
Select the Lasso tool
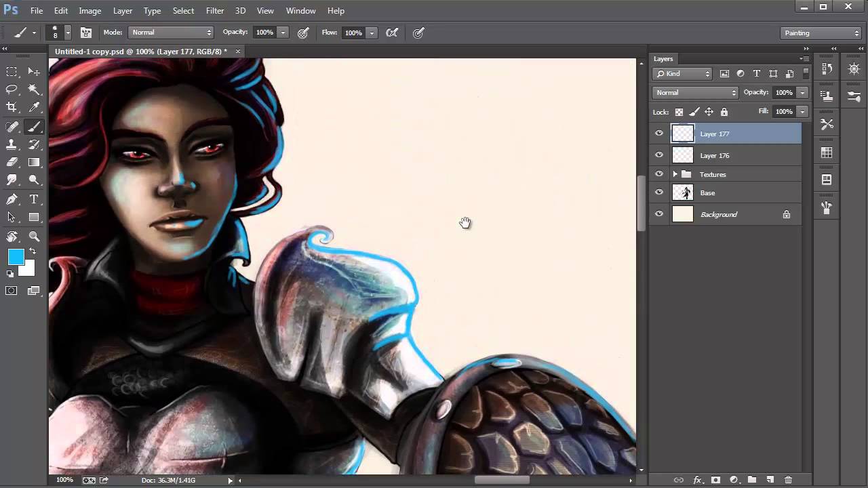tap(12, 89)
